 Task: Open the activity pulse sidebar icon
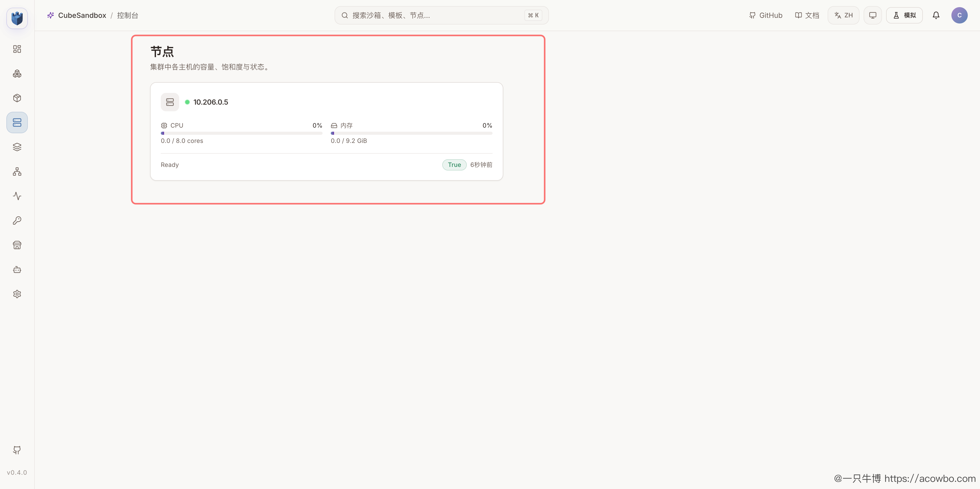tap(17, 196)
